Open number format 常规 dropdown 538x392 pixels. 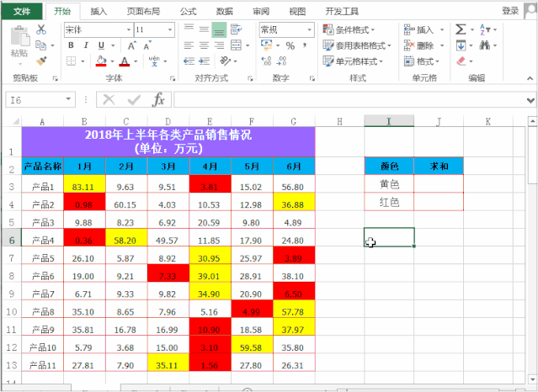[310, 29]
